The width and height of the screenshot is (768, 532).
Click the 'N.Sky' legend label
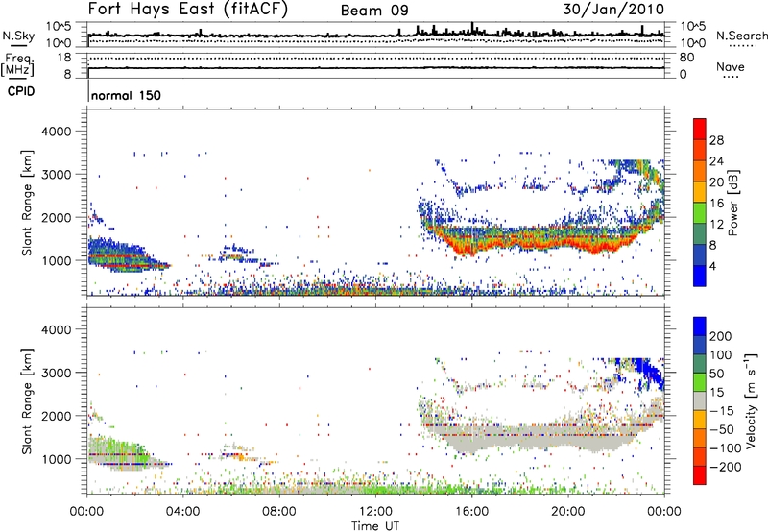(18, 36)
